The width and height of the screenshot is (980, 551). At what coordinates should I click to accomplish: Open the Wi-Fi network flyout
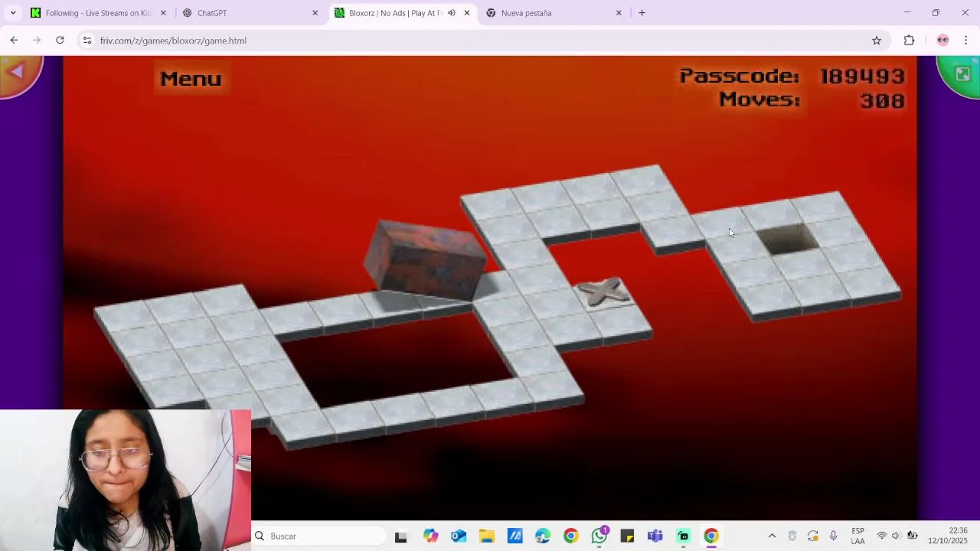tap(882, 536)
